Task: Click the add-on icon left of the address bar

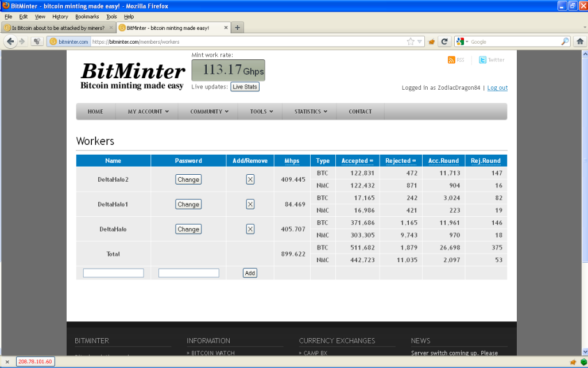Action: coord(37,41)
